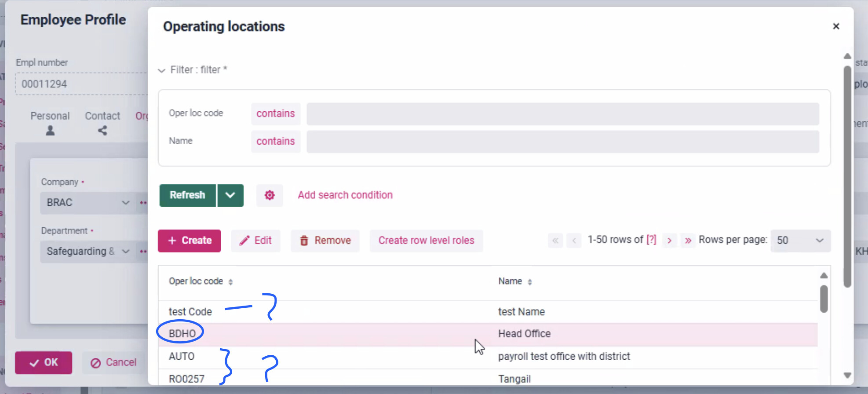The height and width of the screenshot is (394, 868).
Task: Click the Empl number field
Action: click(81, 84)
